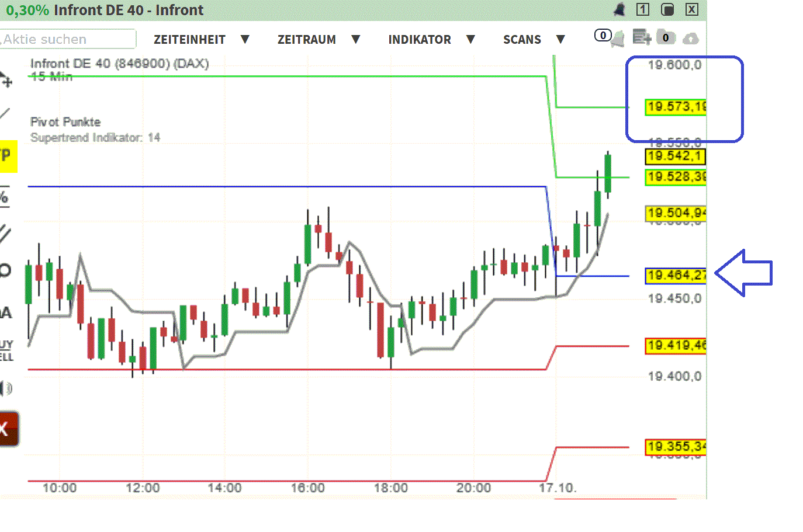Expand the INDIKATOR dropdown arrow
Screen dimensions: 803x532
click(471, 39)
